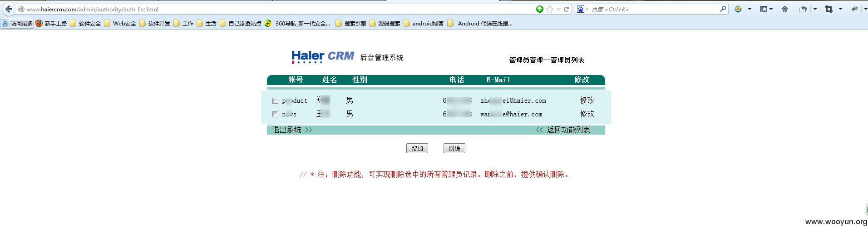Screen dimensions: 868x226
Task: Click the E-Mail column header
Action: click(x=498, y=80)
